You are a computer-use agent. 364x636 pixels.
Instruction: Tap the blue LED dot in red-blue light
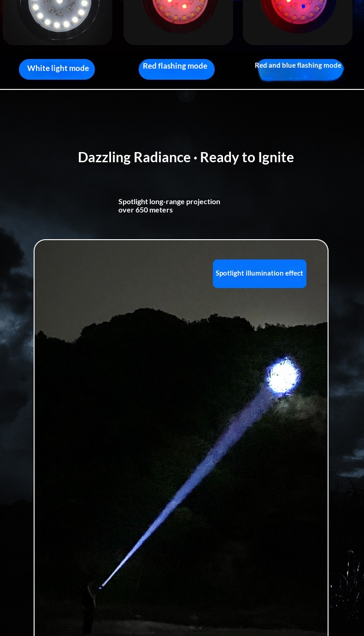(x=303, y=7)
